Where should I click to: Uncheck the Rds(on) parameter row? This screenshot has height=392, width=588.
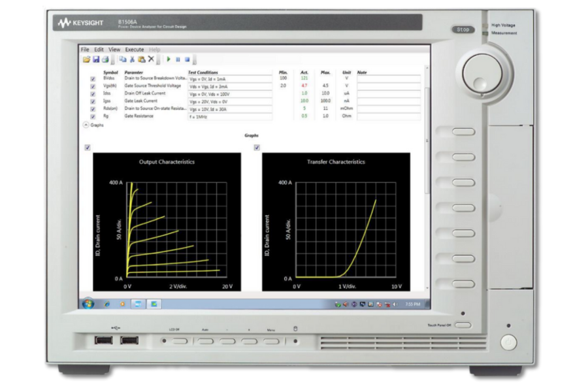pyautogui.click(x=93, y=109)
